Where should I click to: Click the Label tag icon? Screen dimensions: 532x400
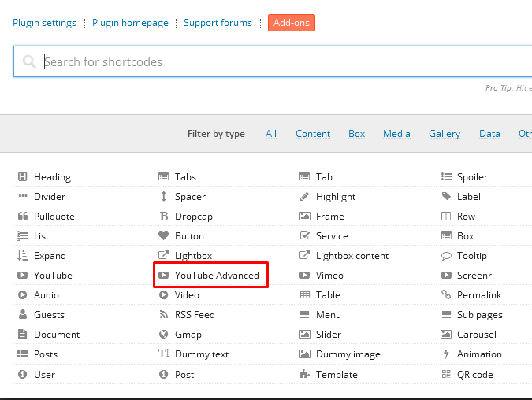pos(446,197)
